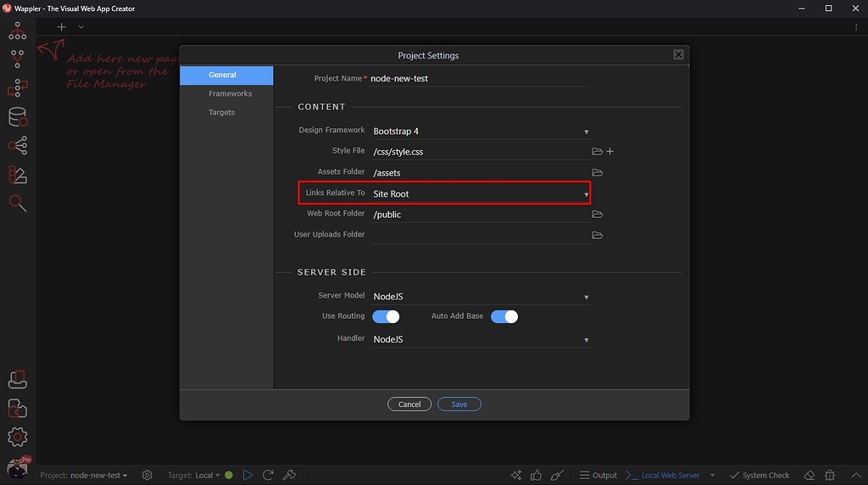Image resolution: width=868 pixels, height=485 pixels.
Task: Open the debug bug icon in status bar
Action: pos(830,475)
